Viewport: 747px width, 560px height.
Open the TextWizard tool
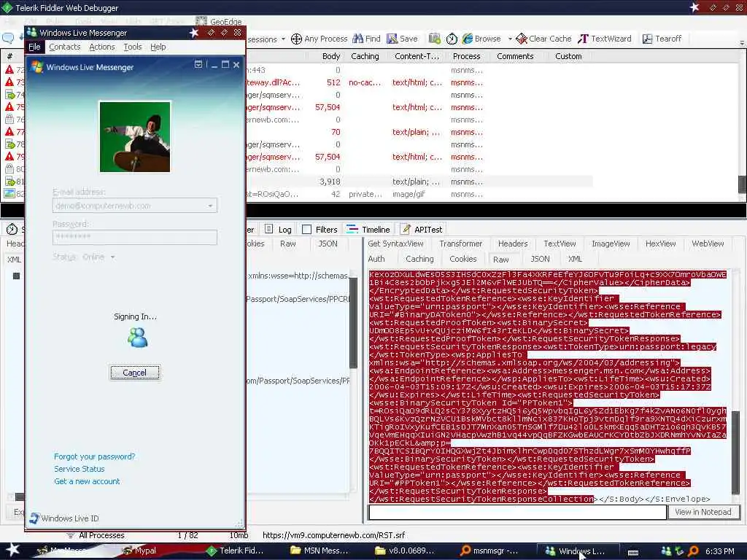tap(605, 39)
